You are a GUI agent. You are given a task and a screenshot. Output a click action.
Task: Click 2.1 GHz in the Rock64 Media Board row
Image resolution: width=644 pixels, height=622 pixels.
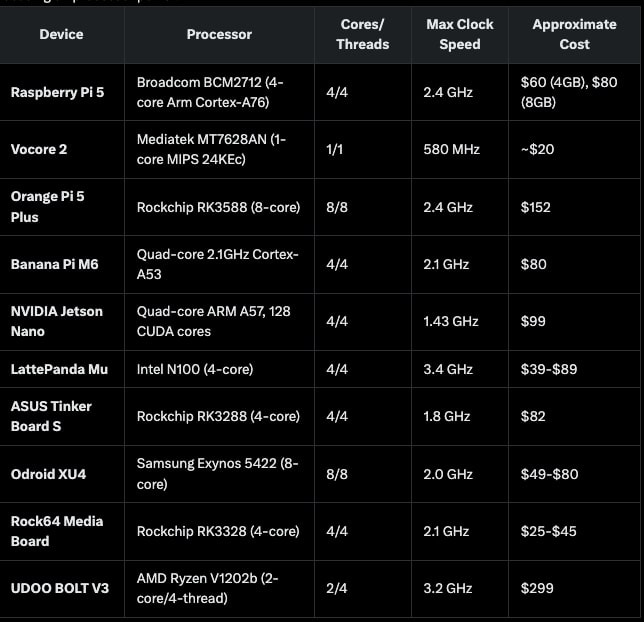click(446, 532)
